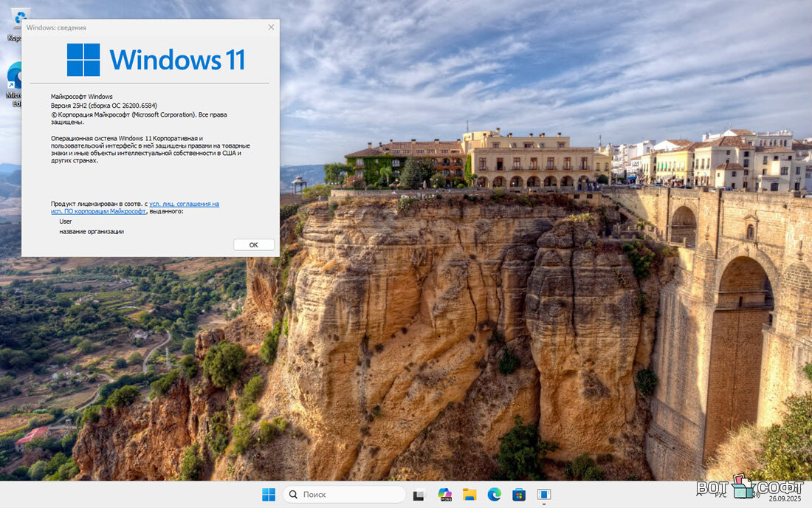Click the Поиск search box in taskbar
Screen dimensions: 812x508
344,495
